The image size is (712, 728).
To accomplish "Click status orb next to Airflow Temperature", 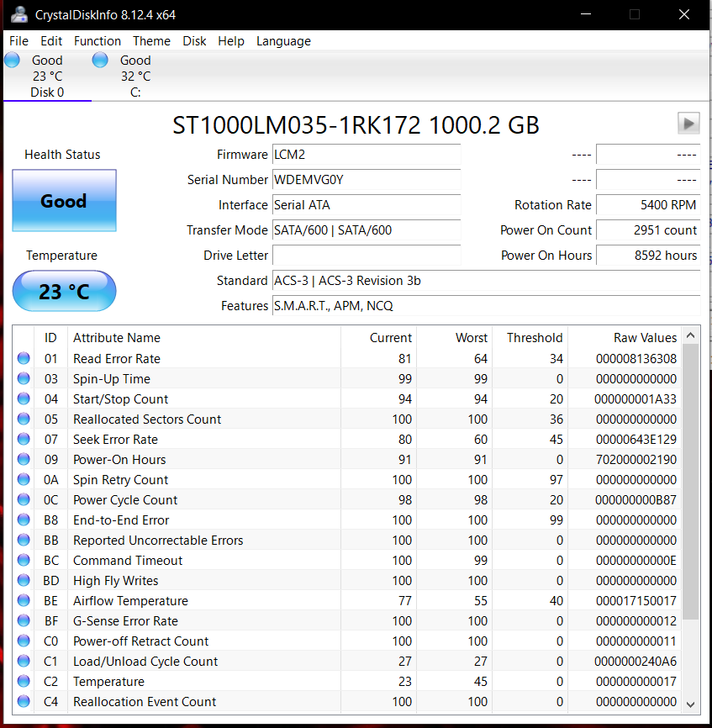I will [x=24, y=601].
